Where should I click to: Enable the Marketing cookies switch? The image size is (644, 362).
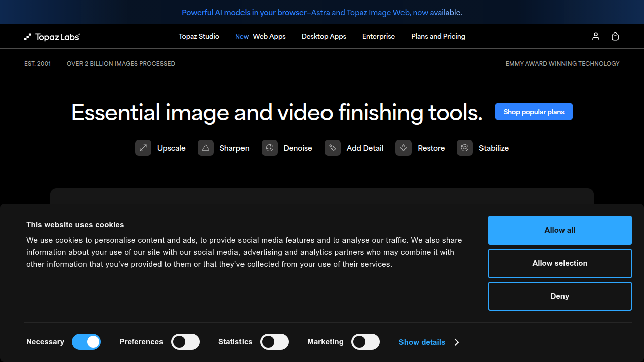(x=365, y=342)
